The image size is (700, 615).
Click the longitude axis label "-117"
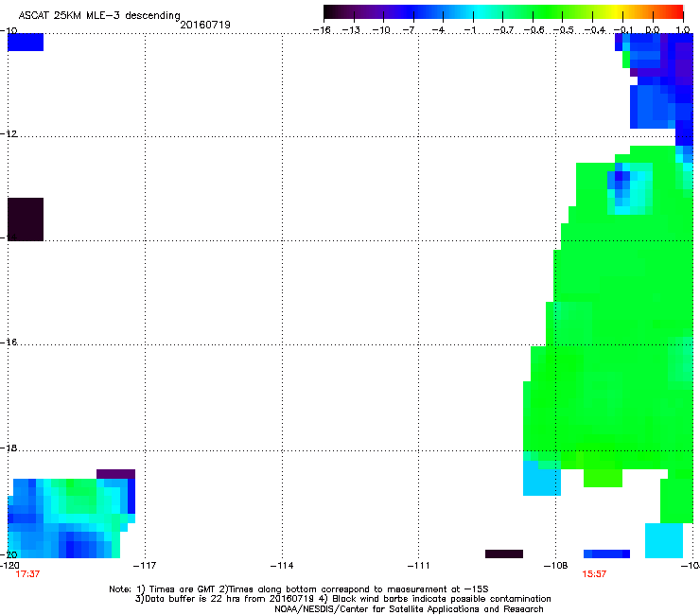145,566
